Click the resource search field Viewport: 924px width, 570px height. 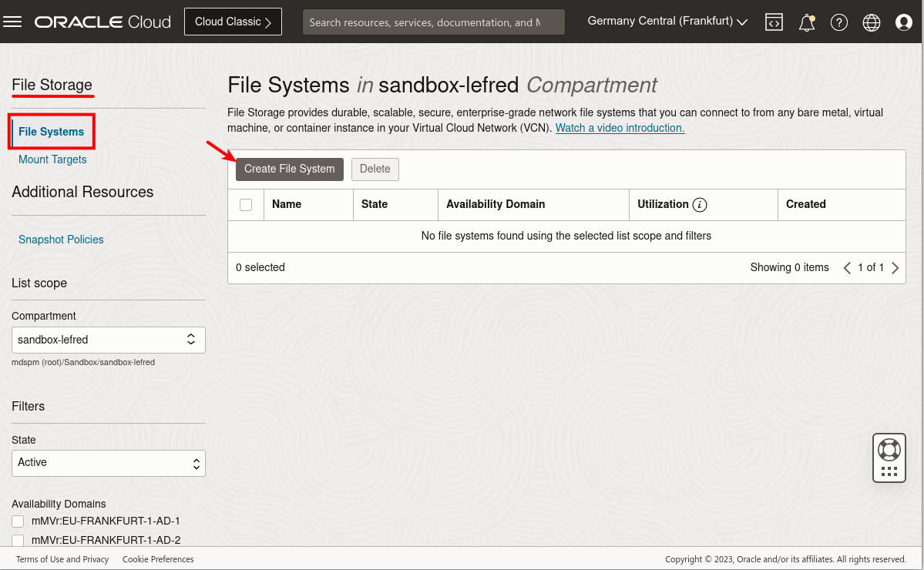coord(433,22)
